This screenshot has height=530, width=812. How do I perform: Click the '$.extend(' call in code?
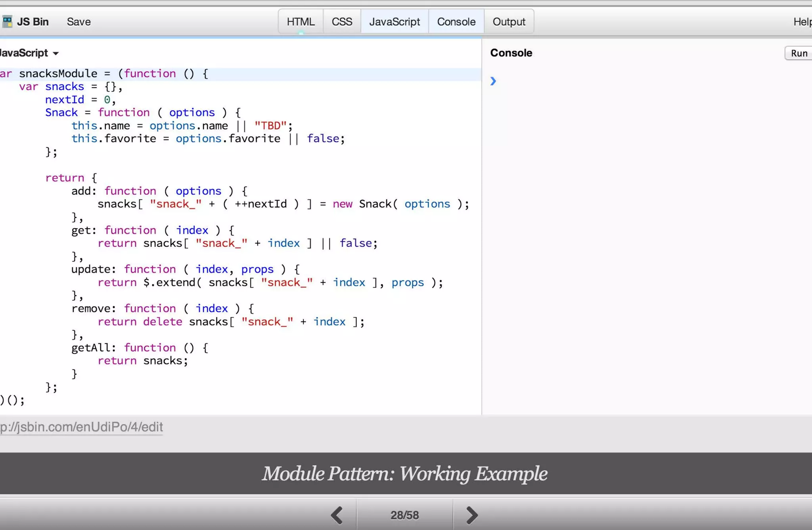pos(172,282)
